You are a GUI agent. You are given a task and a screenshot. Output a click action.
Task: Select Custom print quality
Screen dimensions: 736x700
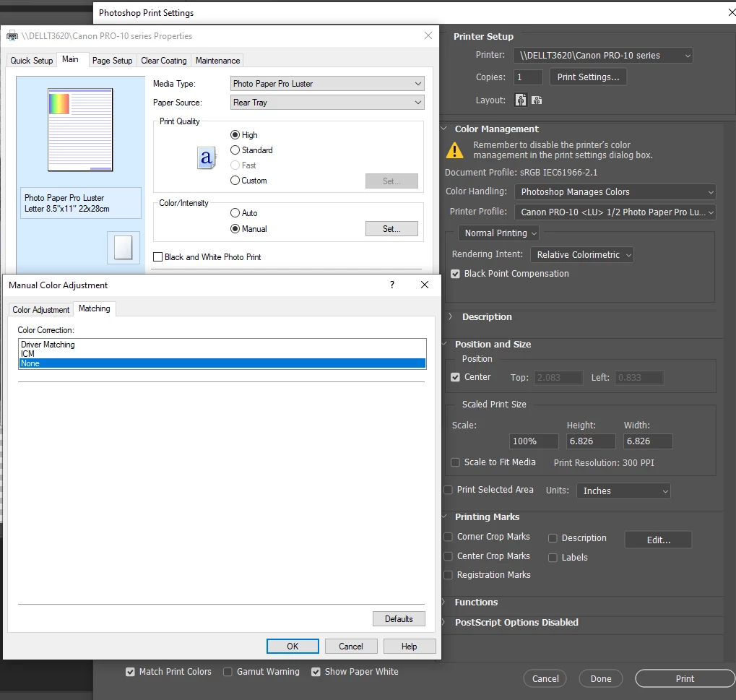pos(235,181)
